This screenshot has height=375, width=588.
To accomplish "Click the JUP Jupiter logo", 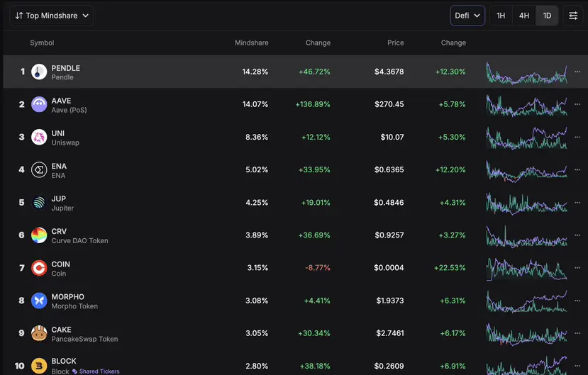I will tap(39, 203).
